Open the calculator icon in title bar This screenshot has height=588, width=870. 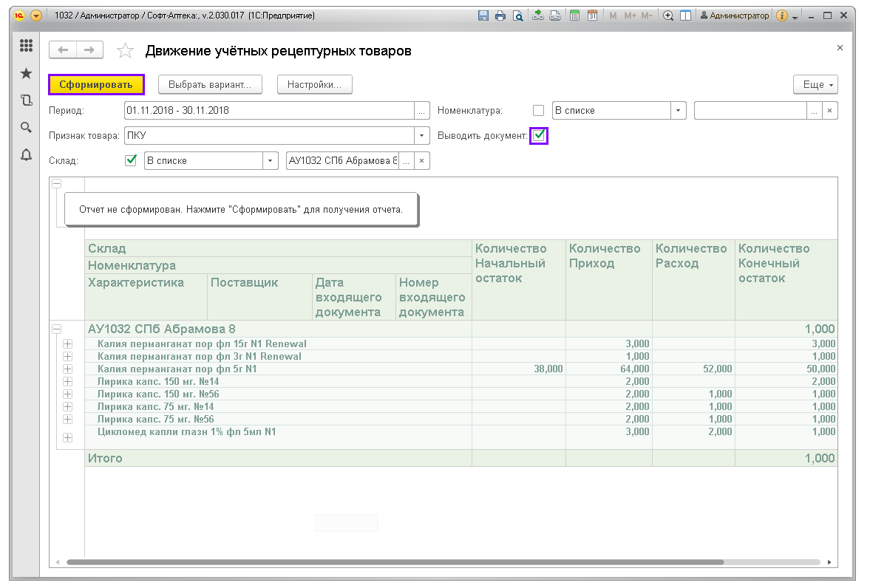(x=574, y=16)
